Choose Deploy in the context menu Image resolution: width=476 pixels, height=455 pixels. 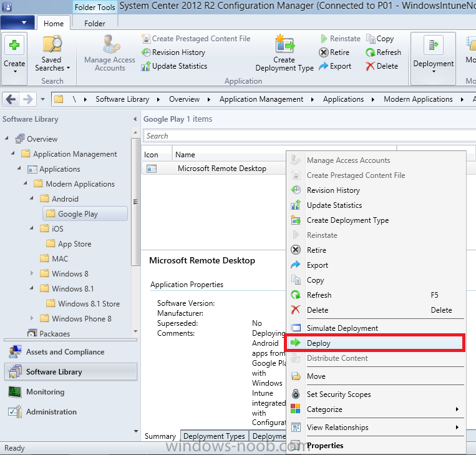click(x=375, y=343)
